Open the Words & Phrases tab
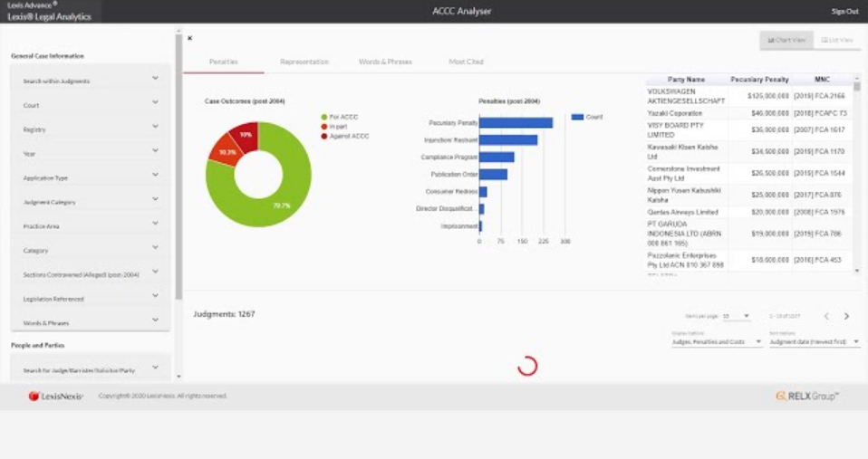 (385, 62)
